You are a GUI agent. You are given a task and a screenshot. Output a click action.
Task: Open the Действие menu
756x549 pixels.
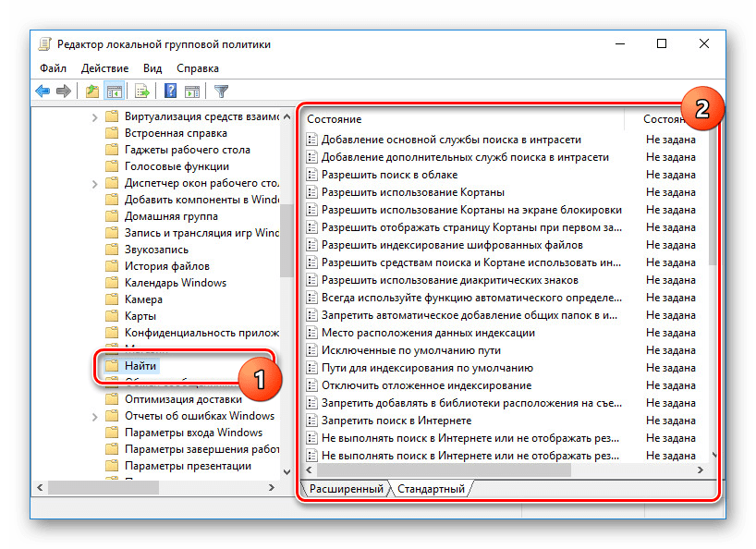(104, 68)
